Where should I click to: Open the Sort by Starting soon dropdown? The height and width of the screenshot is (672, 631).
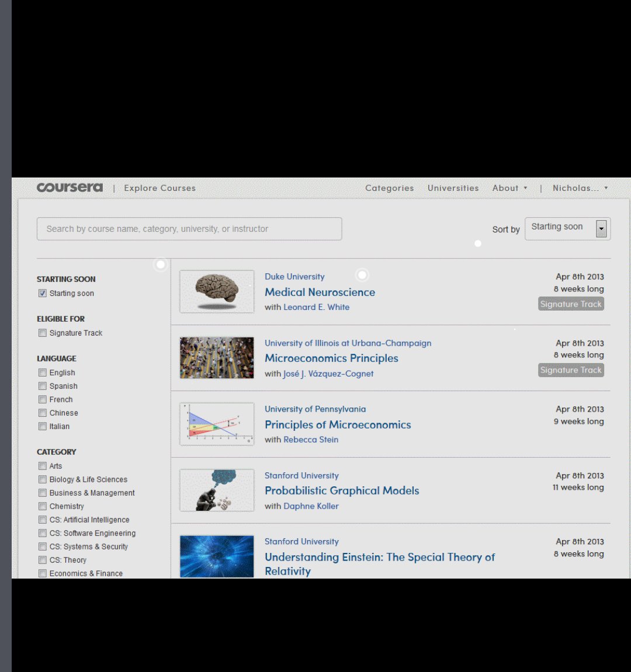click(567, 228)
